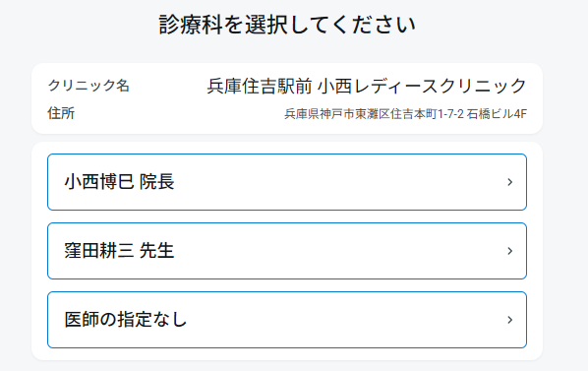Click the clinic name 兵庫住吉駅前 小西レディースクリニック
Viewport: 588px width, 371px height.
367,86
